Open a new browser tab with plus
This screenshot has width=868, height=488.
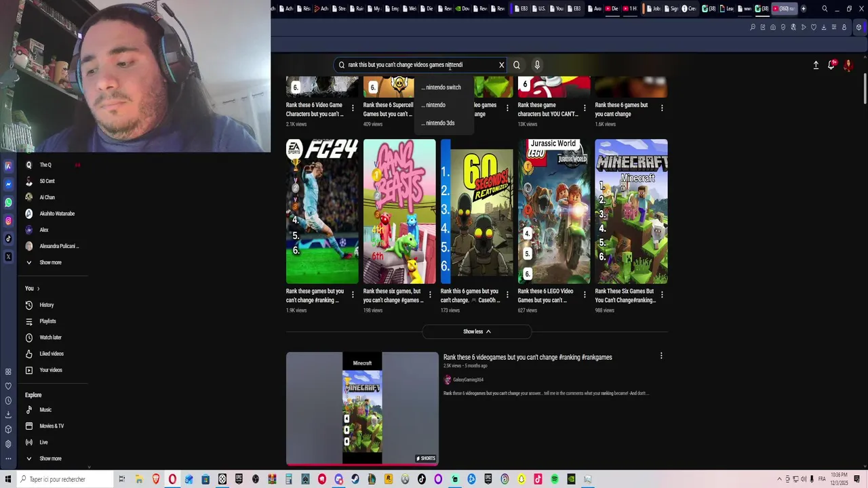804,9
